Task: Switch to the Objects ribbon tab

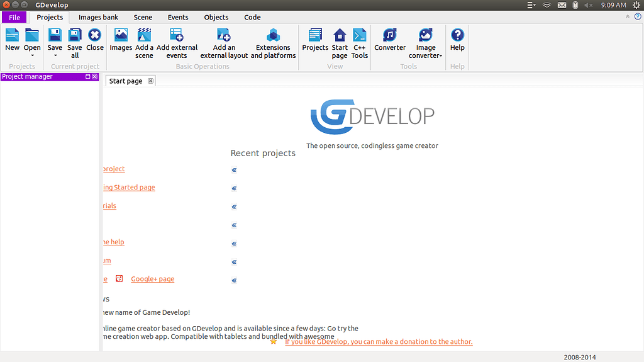Action: (x=216, y=17)
